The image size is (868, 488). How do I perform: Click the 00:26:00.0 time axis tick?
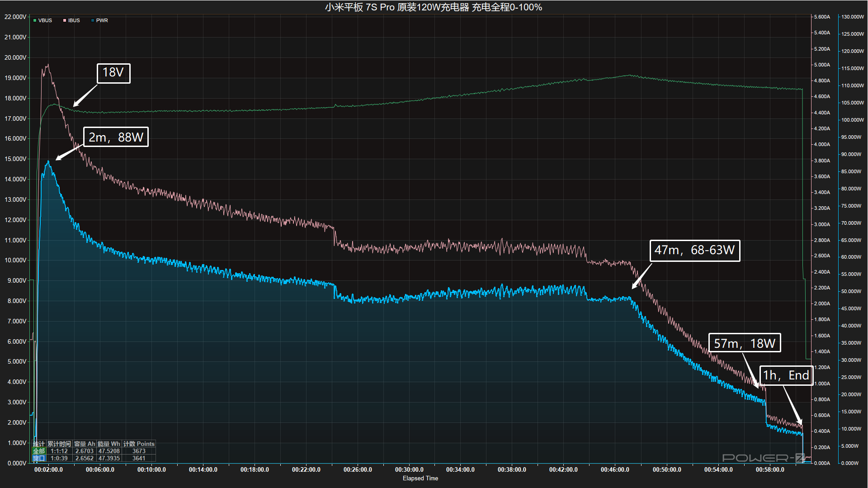358,469
